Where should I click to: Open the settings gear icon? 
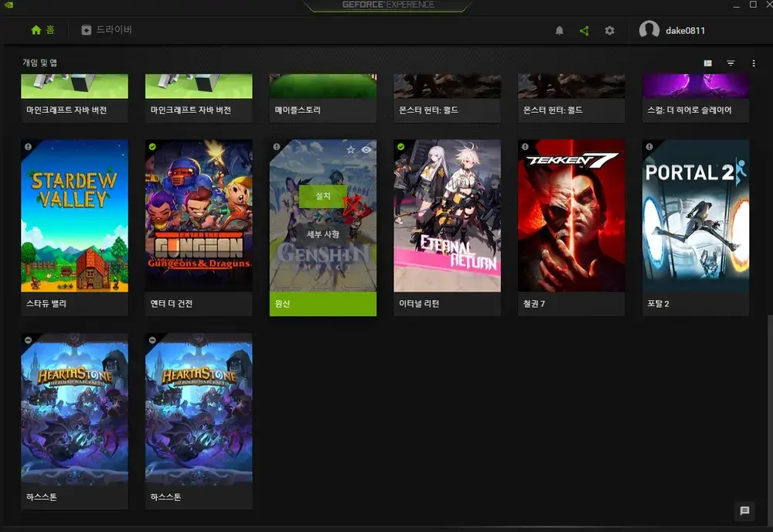click(609, 31)
